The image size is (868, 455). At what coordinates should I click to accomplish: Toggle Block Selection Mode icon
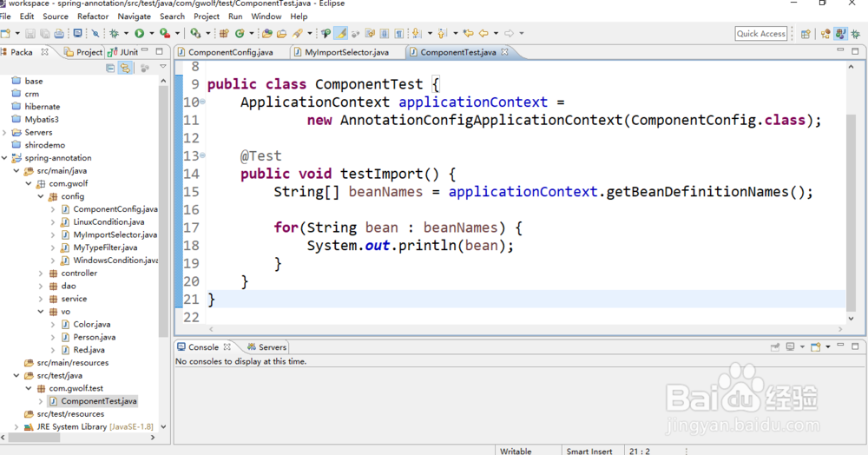coord(385,34)
